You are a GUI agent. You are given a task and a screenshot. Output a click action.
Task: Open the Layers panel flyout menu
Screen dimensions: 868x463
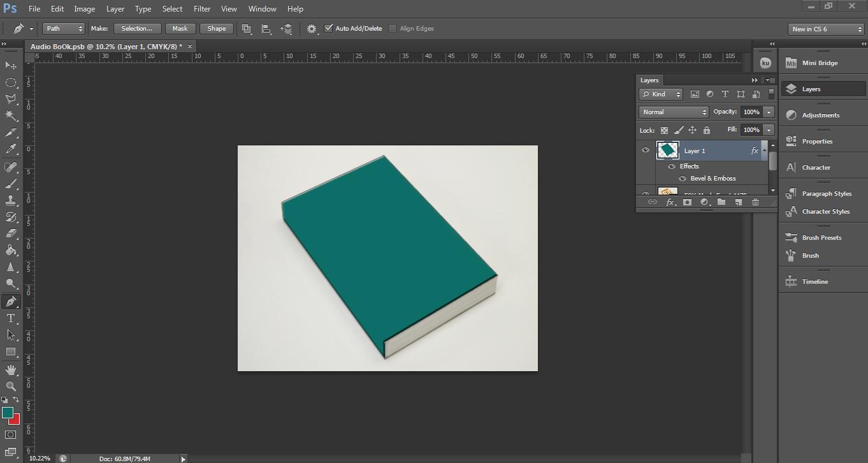(x=770, y=80)
